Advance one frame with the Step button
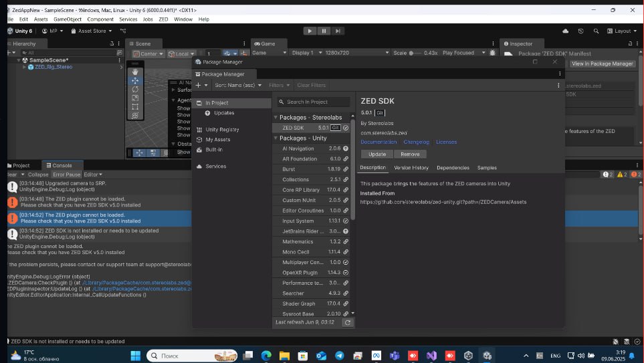This screenshot has height=363, width=644. [338, 31]
